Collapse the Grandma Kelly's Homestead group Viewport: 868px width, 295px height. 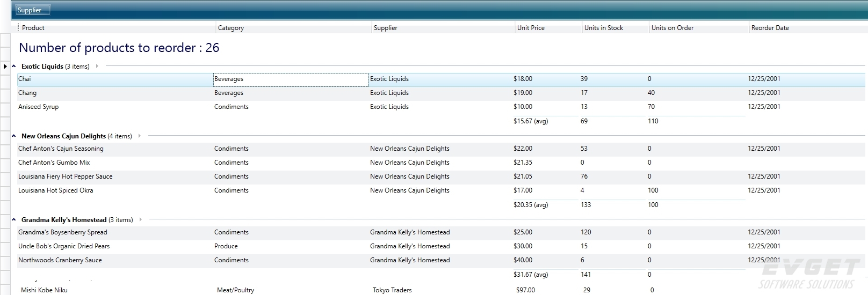click(x=14, y=220)
